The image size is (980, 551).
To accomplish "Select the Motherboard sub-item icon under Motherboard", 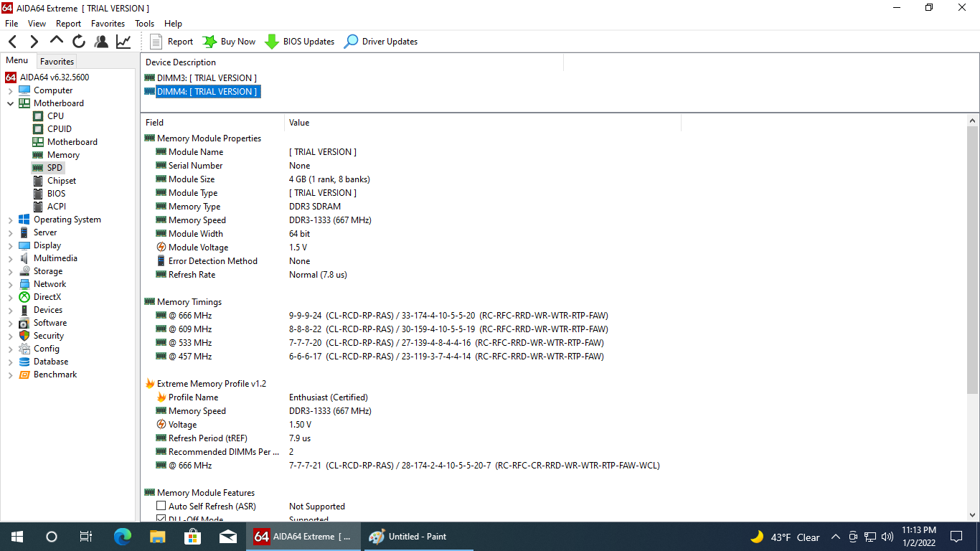I will coord(38,141).
